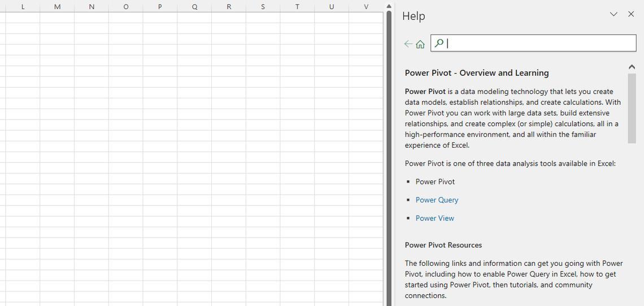Viewport: 644px width, 306px height.
Task: Select column S header
Action: tap(263, 7)
